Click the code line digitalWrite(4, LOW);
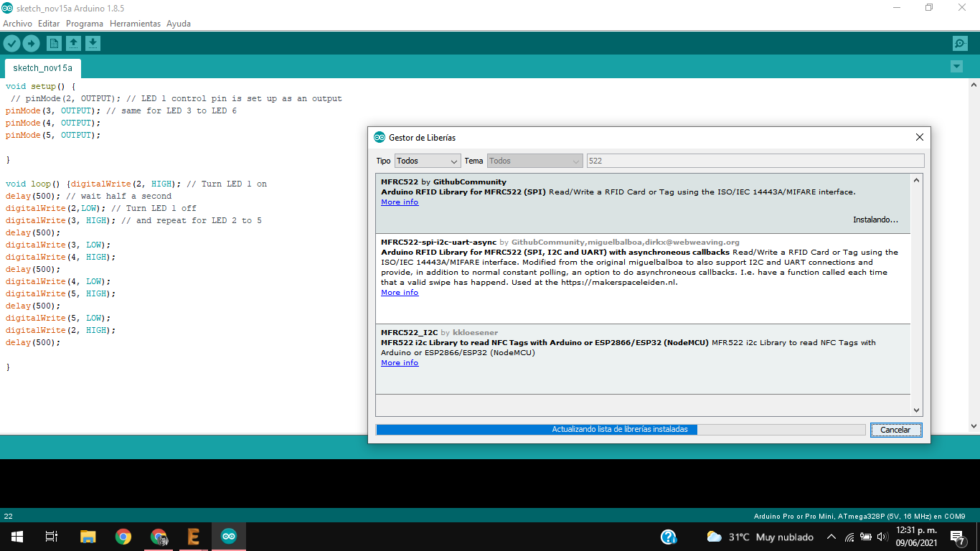 click(x=58, y=281)
